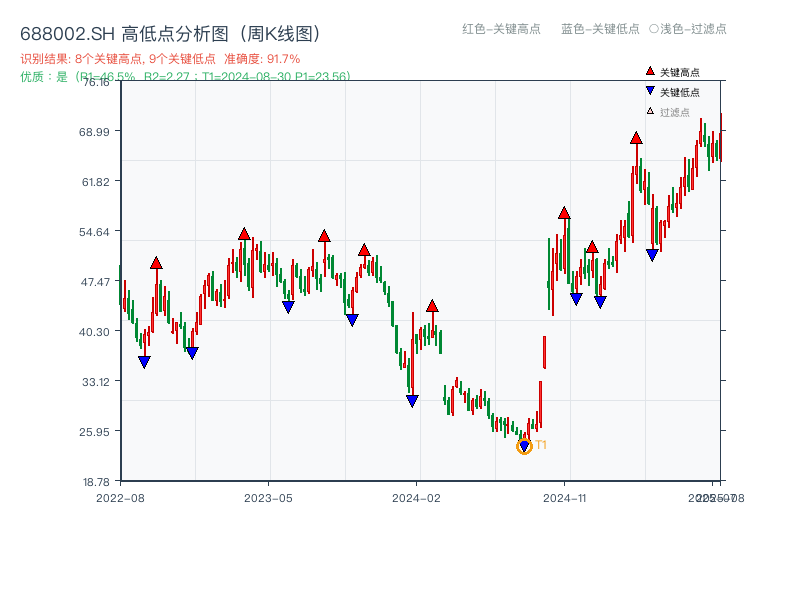Select the circle before 浅色-过滤点 in header
The width and height of the screenshot is (800, 600).
[654, 29]
